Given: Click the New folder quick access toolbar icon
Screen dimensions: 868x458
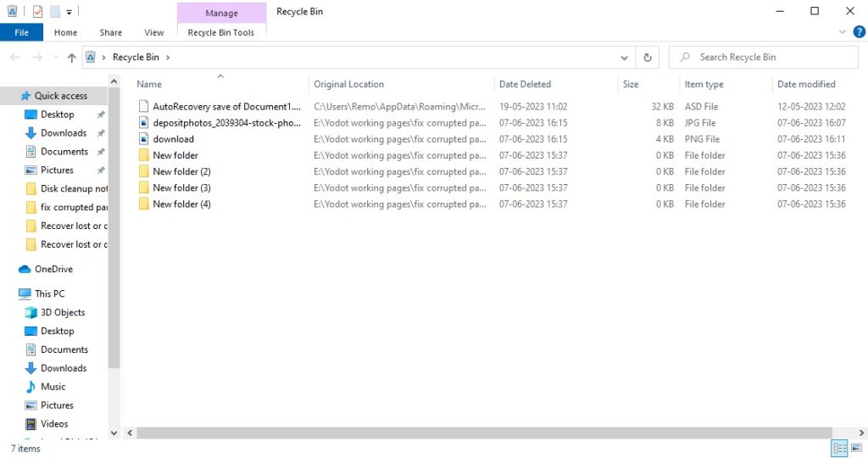Looking at the screenshot, I should coord(55,11).
